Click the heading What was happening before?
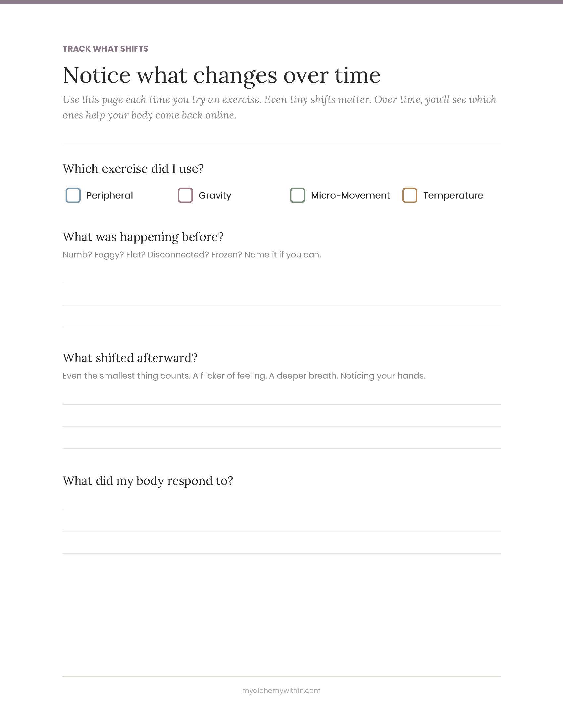The height and width of the screenshot is (728, 563). pyautogui.click(x=143, y=237)
